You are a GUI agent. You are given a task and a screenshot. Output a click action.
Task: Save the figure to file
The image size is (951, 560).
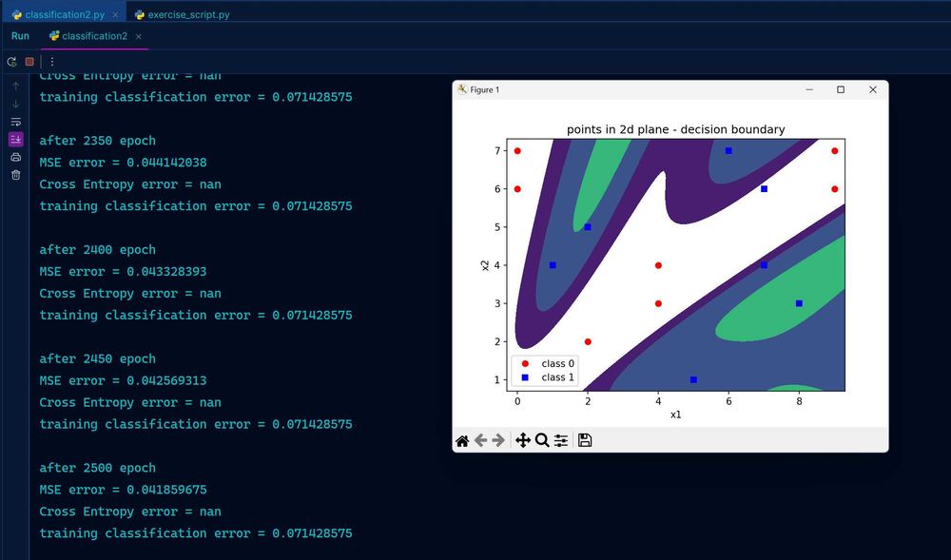(585, 440)
